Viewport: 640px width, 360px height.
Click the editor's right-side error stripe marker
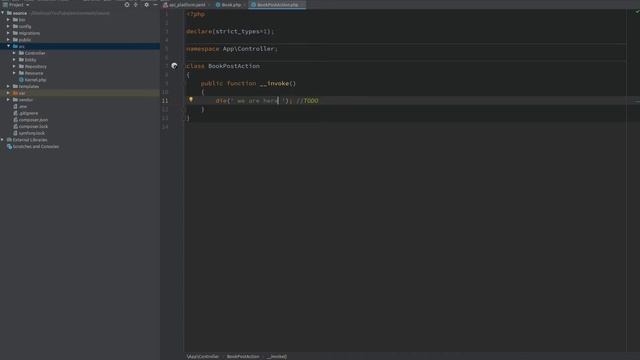pyautogui.click(x=637, y=101)
